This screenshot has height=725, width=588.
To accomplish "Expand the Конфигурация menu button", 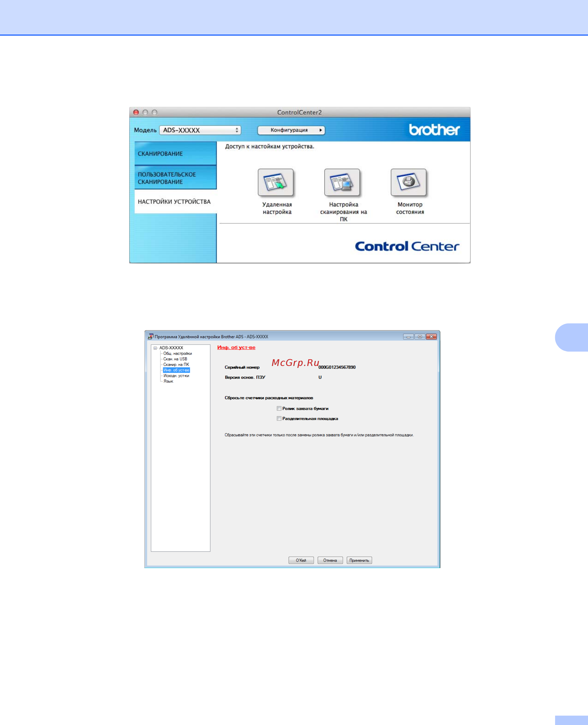I will click(x=291, y=130).
